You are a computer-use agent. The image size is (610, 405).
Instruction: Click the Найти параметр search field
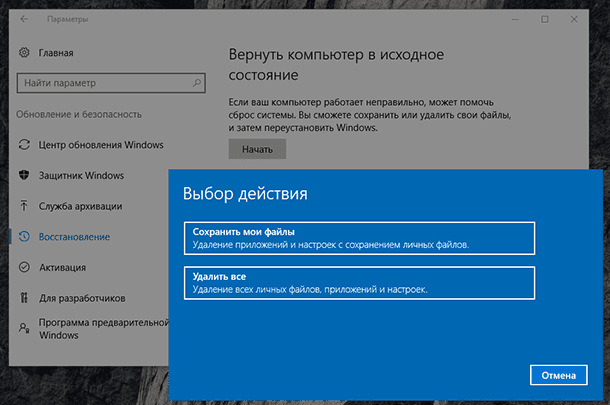tap(111, 83)
